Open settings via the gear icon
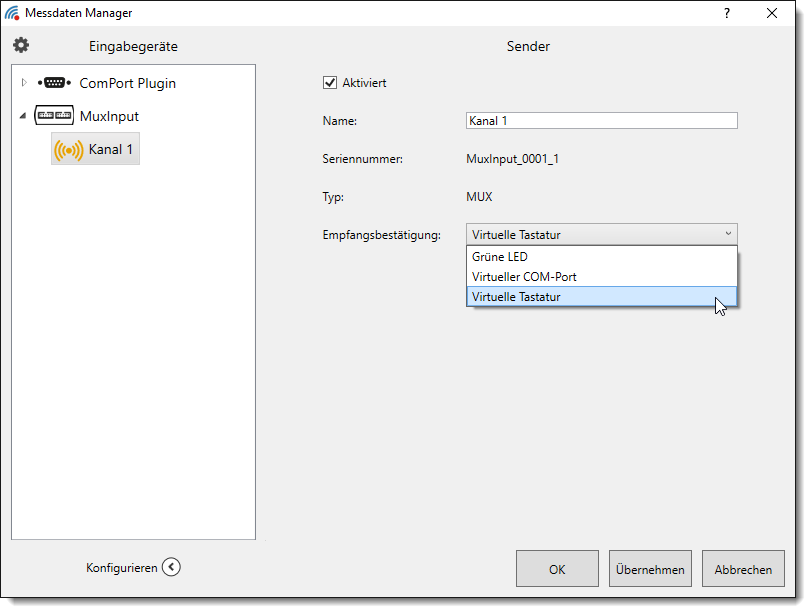Image resolution: width=811 pixels, height=613 pixels. (x=21, y=45)
